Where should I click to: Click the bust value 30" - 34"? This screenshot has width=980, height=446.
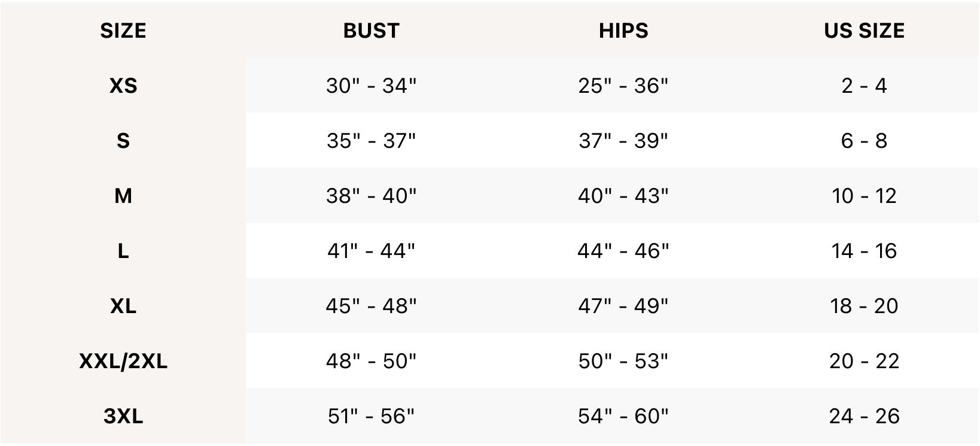click(x=371, y=86)
